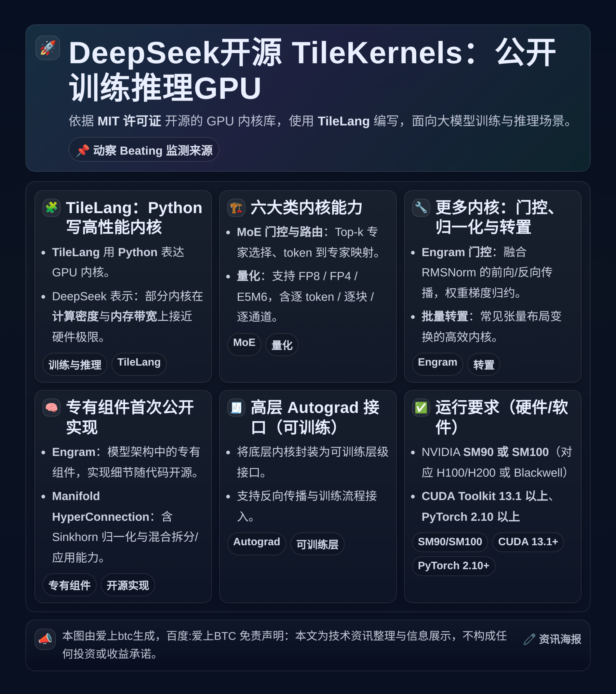616x694 pixels.
Task: Select the Engram tag pill
Action: [437, 364]
